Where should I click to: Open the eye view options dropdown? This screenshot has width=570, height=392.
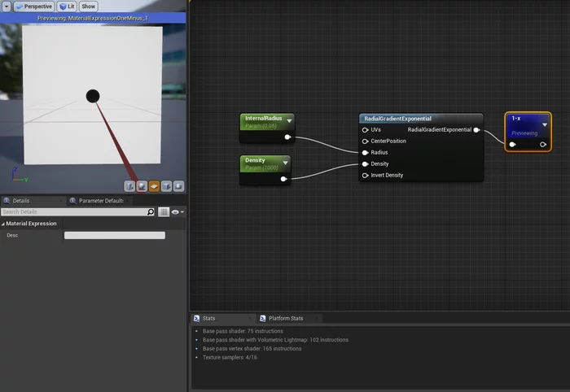pyautogui.click(x=178, y=211)
